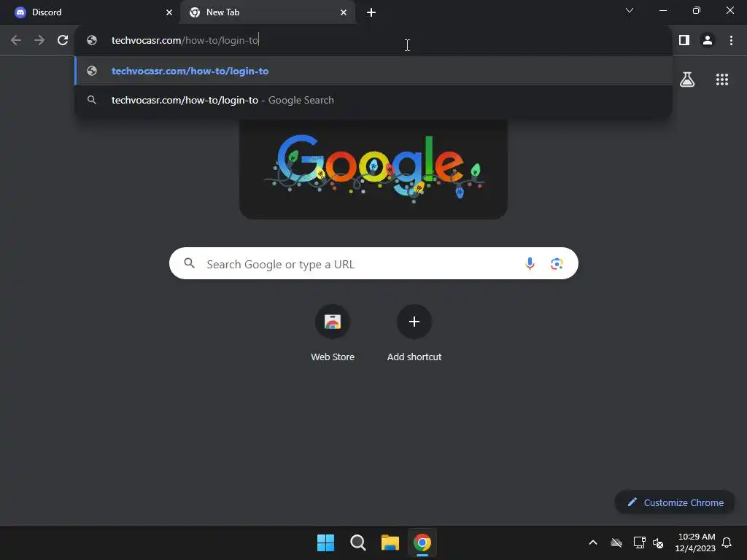The width and height of the screenshot is (747, 560).
Task: Open the Chrome profile avatar
Action: [708, 41]
